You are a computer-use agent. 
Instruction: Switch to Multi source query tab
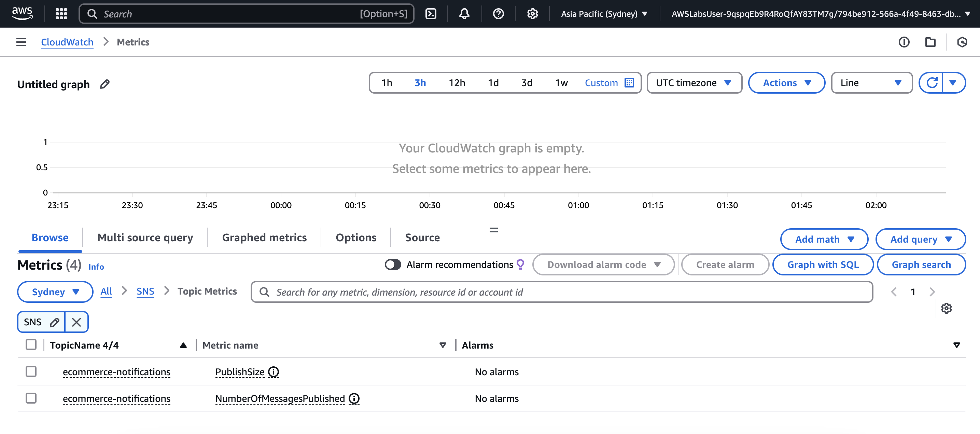[145, 237]
